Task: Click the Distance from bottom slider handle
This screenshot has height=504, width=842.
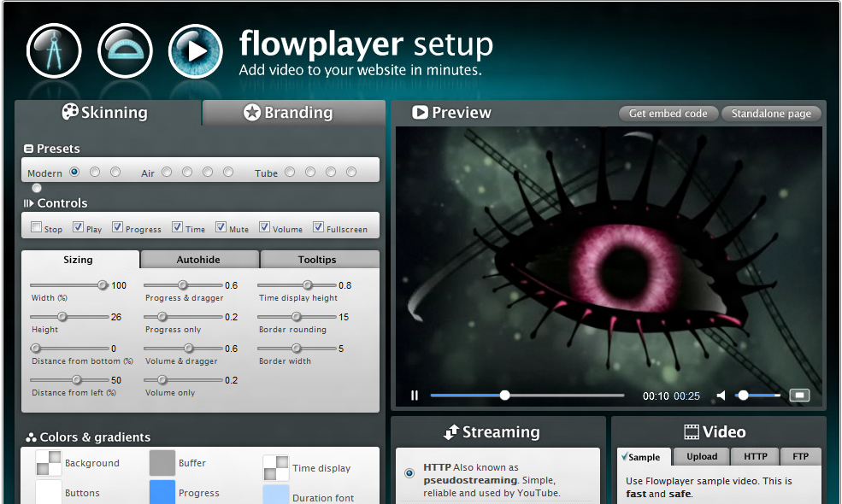Action: coord(35,349)
